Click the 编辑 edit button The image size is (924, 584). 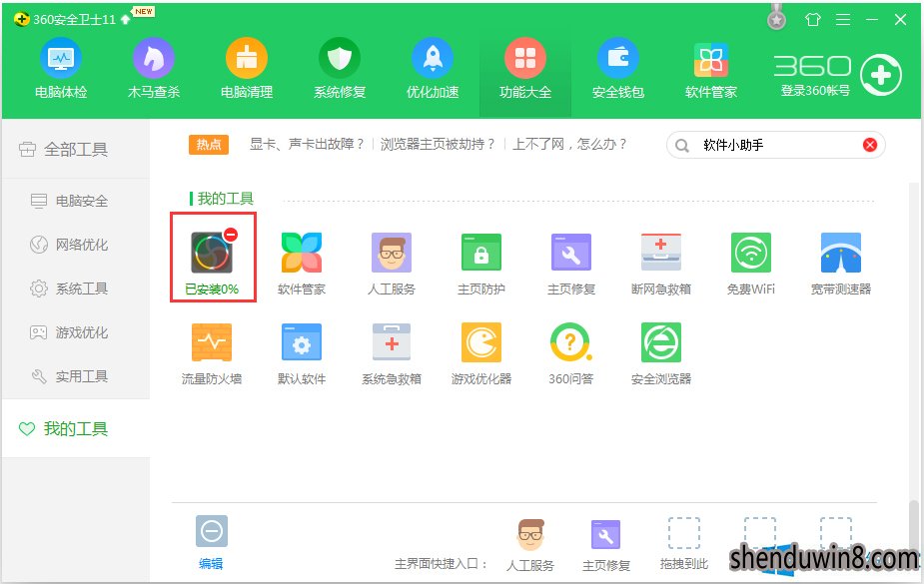click(x=211, y=543)
